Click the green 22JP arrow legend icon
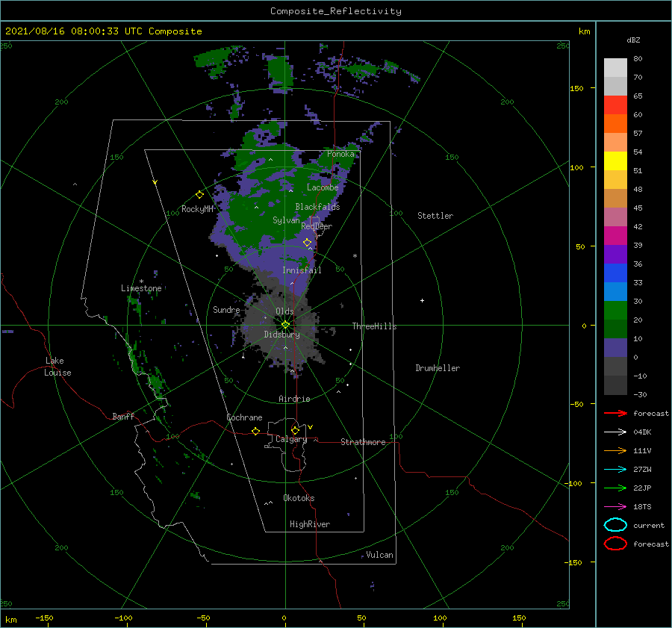The height and width of the screenshot is (628, 672). click(x=615, y=488)
